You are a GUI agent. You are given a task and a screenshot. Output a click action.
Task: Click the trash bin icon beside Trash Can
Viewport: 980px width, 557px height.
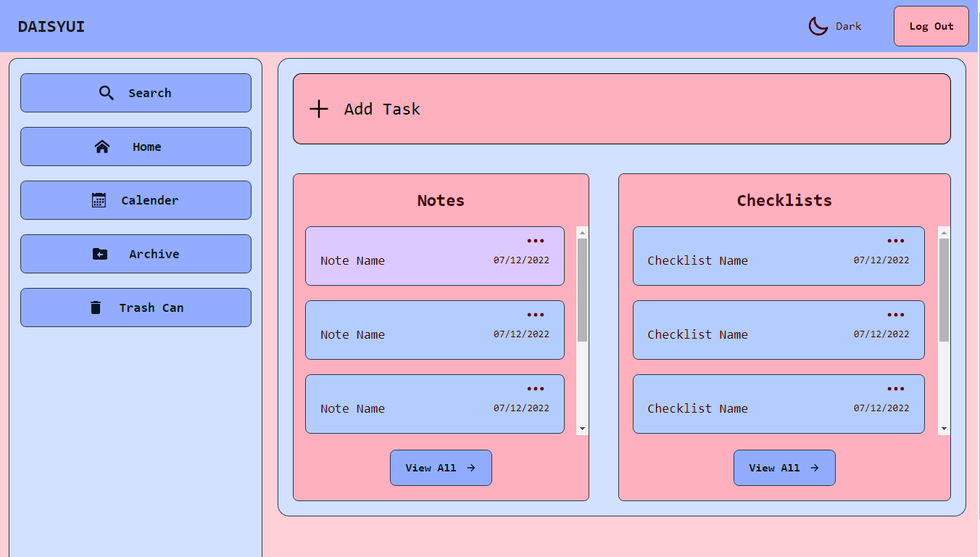(x=96, y=308)
